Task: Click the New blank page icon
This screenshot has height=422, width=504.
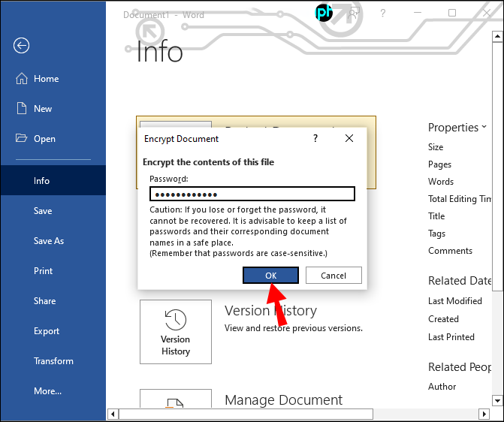Action: point(22,108)
